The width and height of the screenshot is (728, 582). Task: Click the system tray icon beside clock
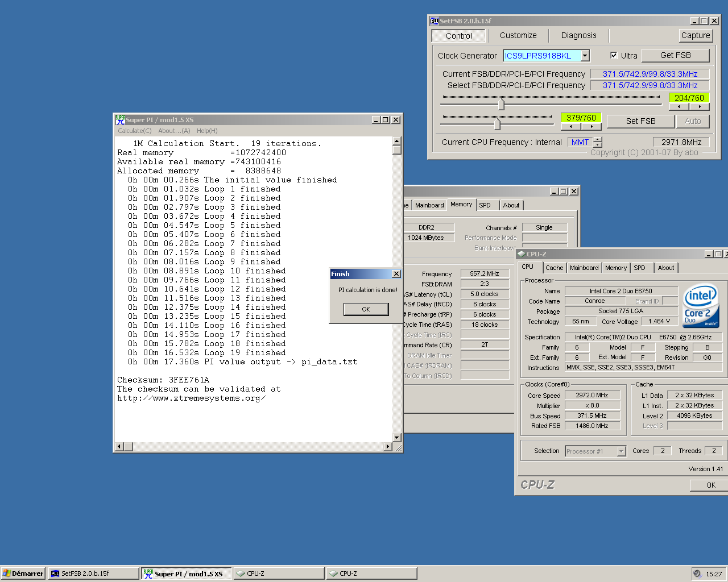coord(697,573)
